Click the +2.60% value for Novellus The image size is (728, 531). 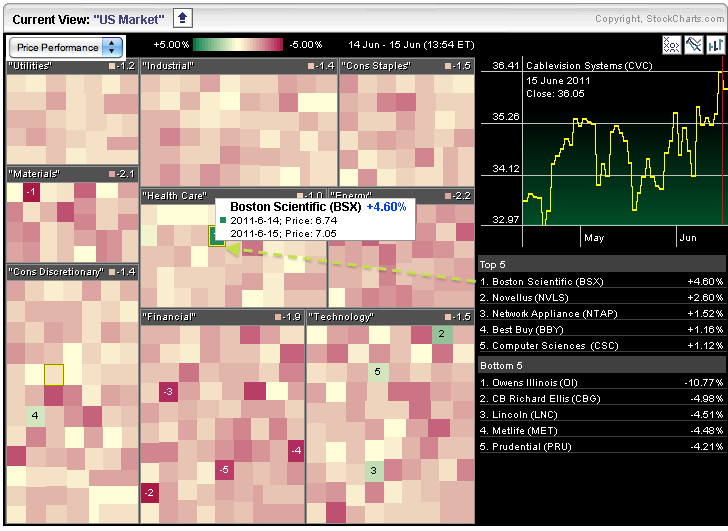click(x=705, y=298)
